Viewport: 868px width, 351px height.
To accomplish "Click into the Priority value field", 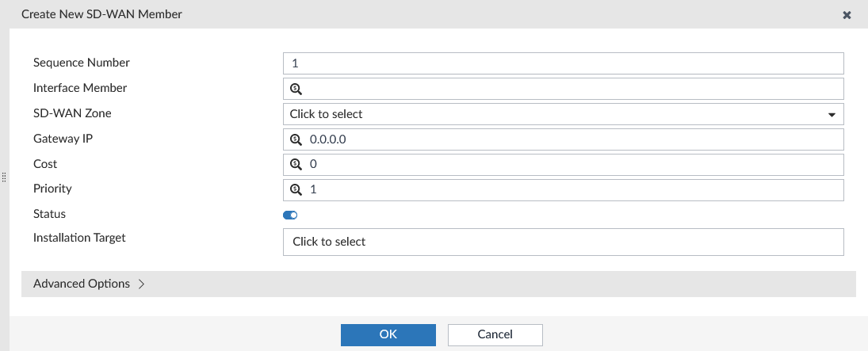I will tap(563, 190).
